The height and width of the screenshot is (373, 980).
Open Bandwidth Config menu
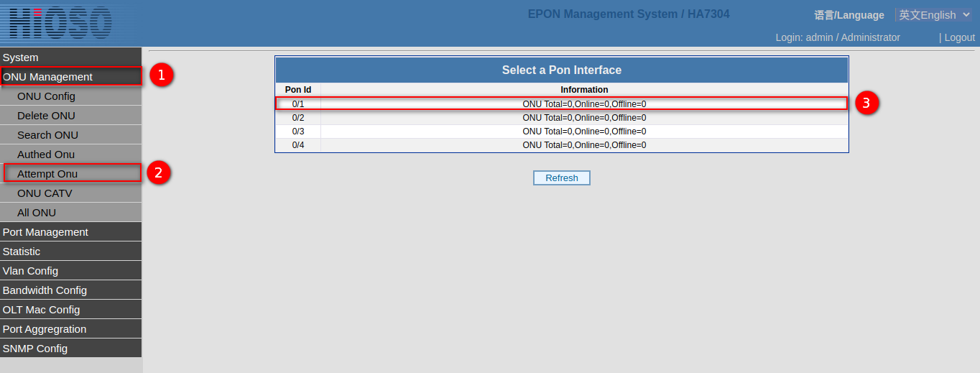coord(45,290)
